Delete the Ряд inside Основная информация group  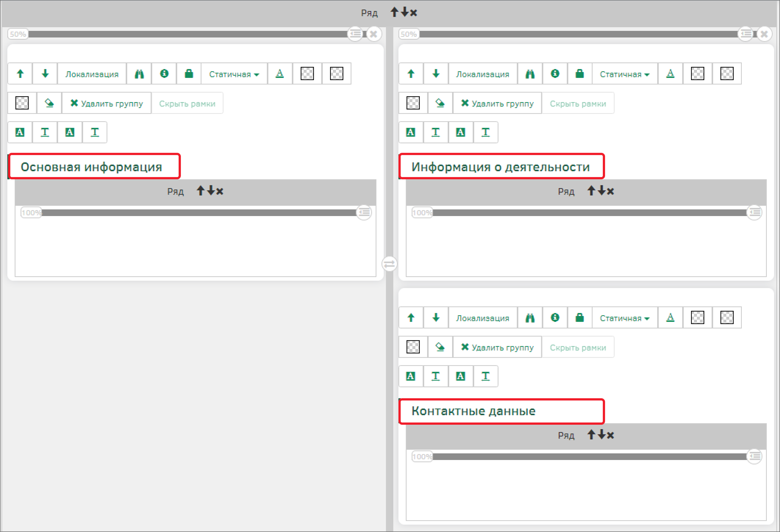point(220,191)
